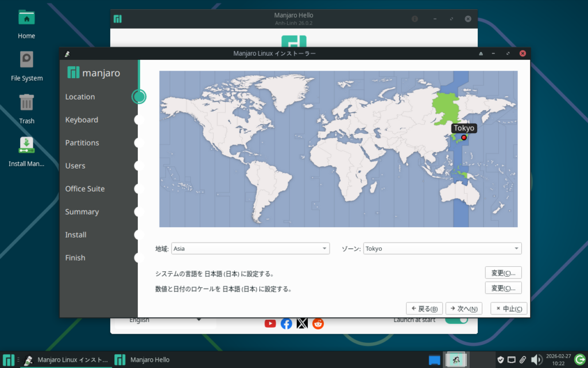Viewport: 588px width, 368px height.
Task: Open the X (Twitter) icon link
Action: point(302,323)
